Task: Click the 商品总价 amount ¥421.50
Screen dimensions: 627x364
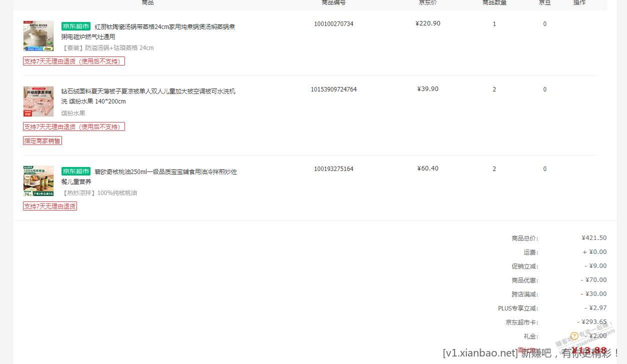Action: pyautogui.click(x=594, y=238)
